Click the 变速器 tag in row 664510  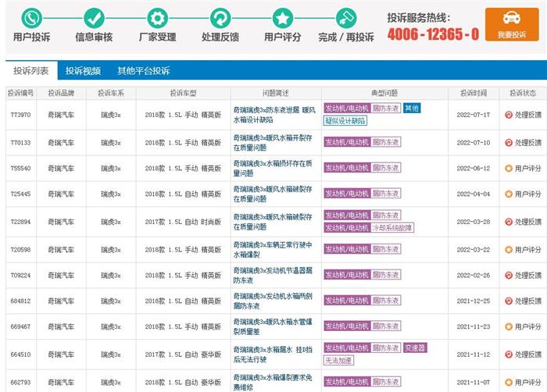pos(415,347)
